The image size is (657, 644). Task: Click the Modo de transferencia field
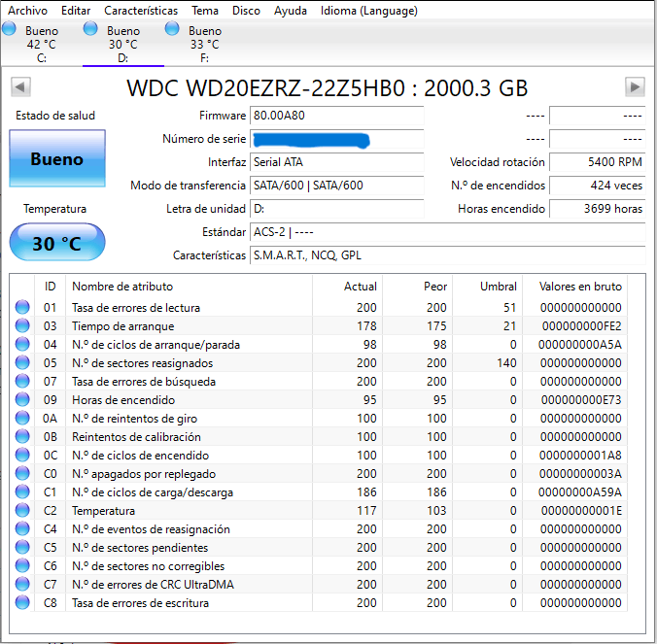[x=337, y=186]
